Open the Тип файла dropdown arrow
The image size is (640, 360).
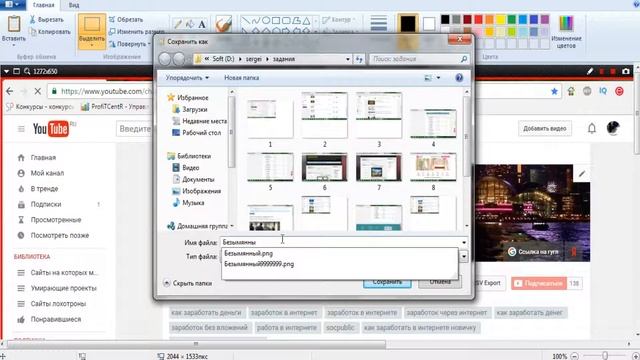(464, 256)
